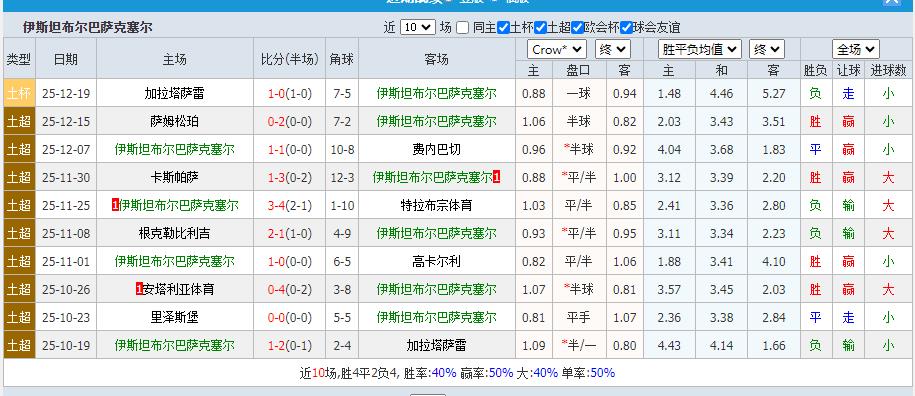The height and width of the screenshot is (396, 915).
Task: Open the 胜平负均值 dropdown
Action: point(700,50)
